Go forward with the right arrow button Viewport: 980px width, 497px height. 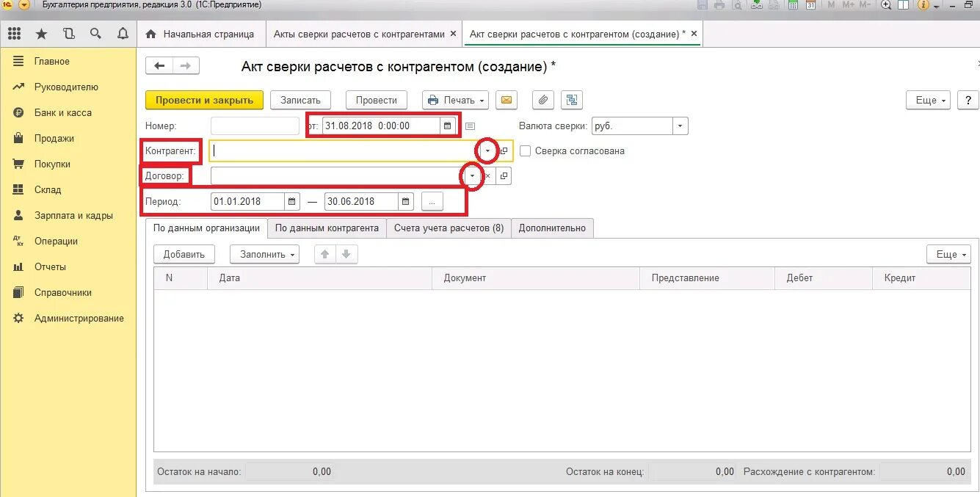click(x=186, y=66)
